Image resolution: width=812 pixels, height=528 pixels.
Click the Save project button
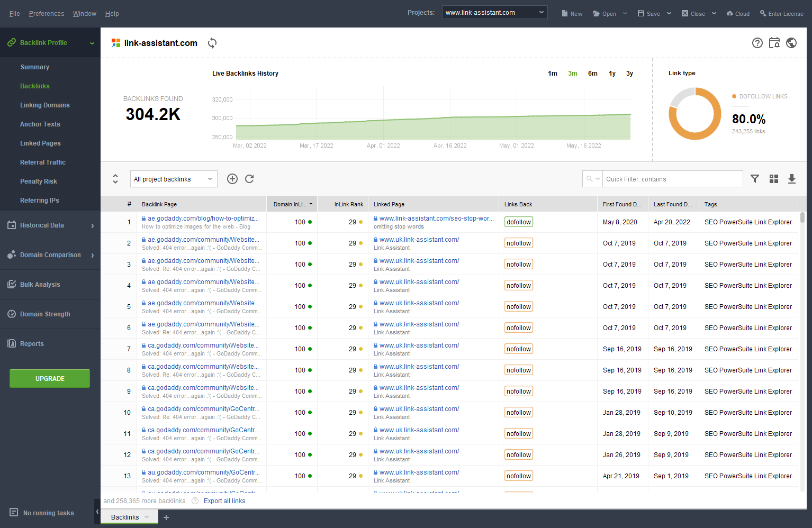[x=649, y=13]
